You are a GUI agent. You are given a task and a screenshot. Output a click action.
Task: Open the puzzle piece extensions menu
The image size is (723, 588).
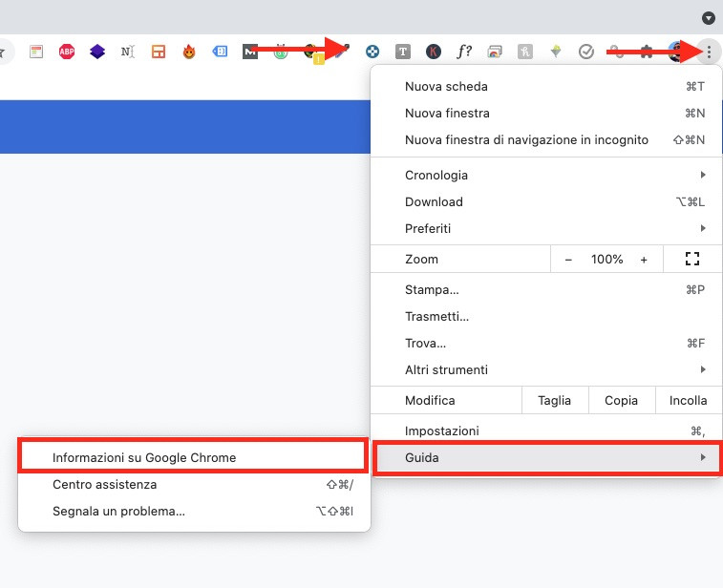647,52
